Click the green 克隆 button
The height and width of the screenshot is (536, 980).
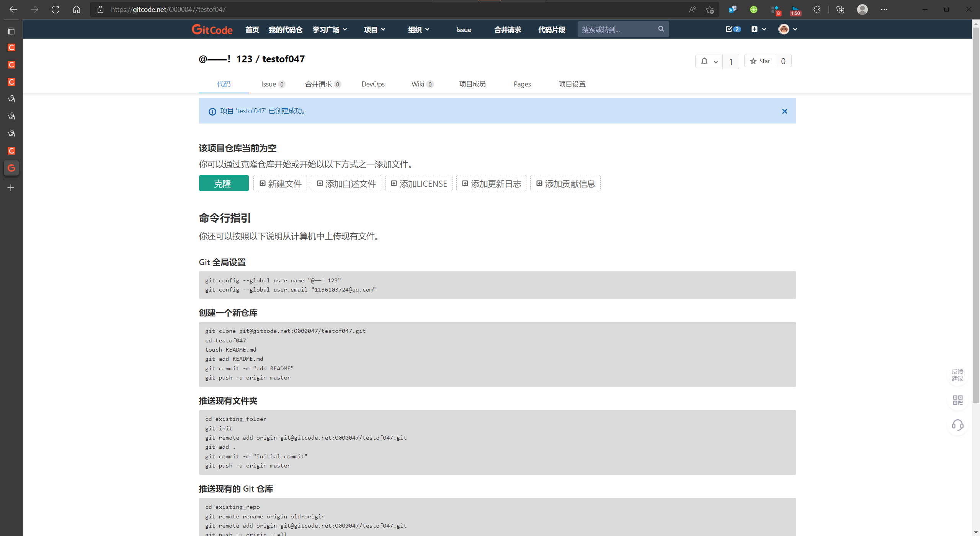(224, 184)
